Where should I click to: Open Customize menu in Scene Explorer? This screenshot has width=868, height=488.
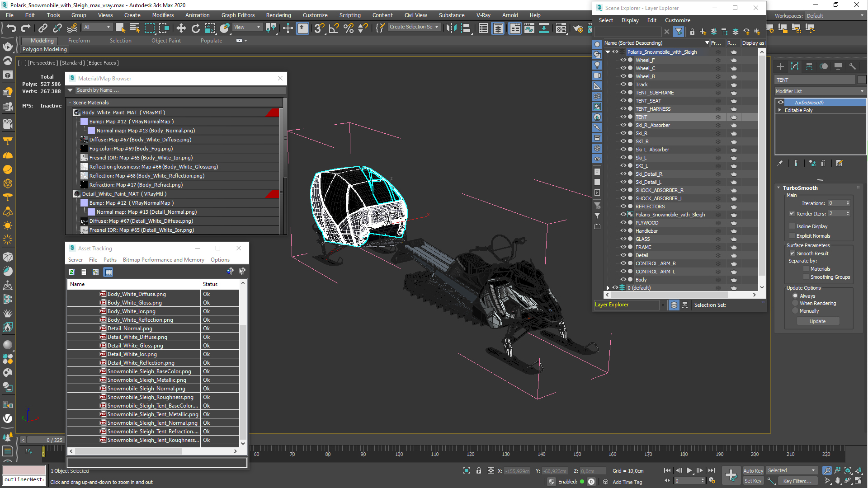tap(677, 20)
